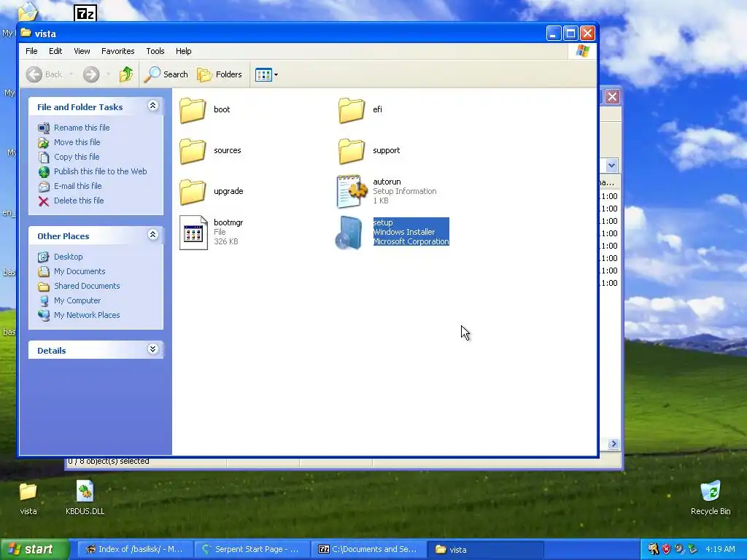Image resolution: width=747 pixels, height=560 pixels.
Task: Switch to Index of /basilisk/ taskbar window
Action: (135, 550)
